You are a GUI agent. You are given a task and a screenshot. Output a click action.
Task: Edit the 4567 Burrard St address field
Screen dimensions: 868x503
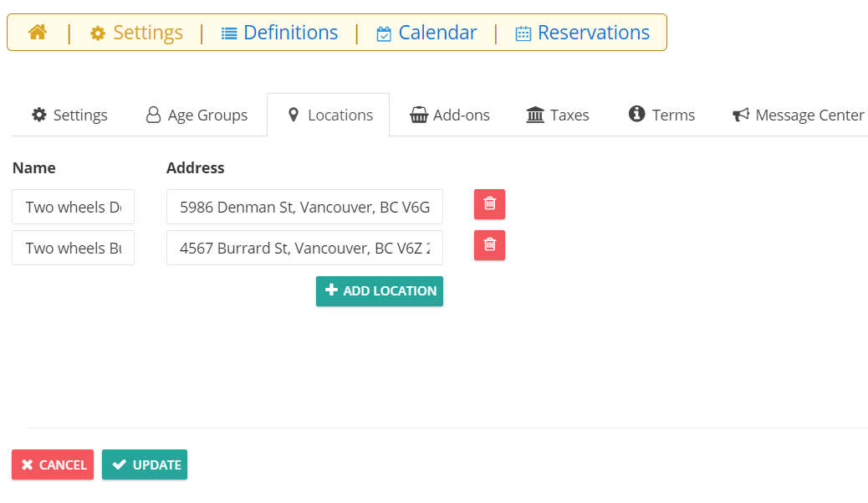(x=304, y=249)
